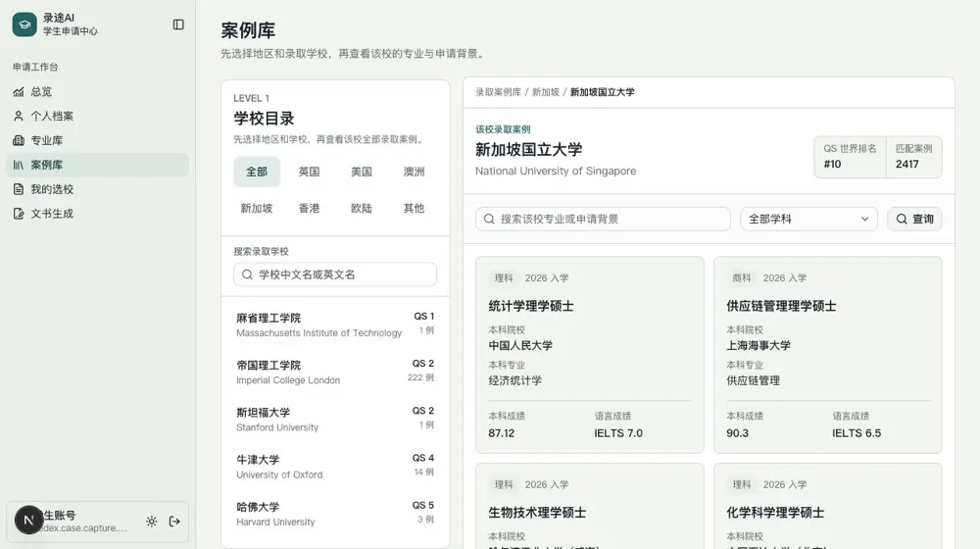Open 文书生成 in the sidebar
980x549 pixels.
click(97, 214)
